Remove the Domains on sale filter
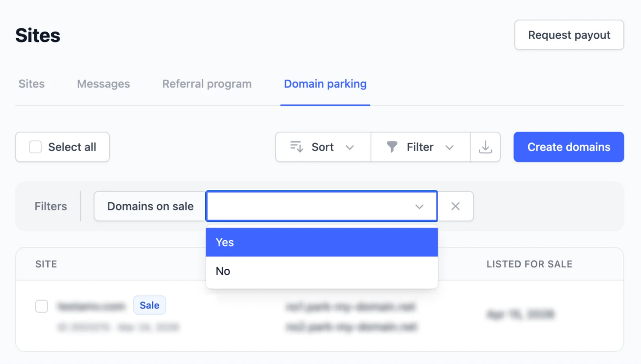Screen dimensions: 641x364 coord(455,206)
